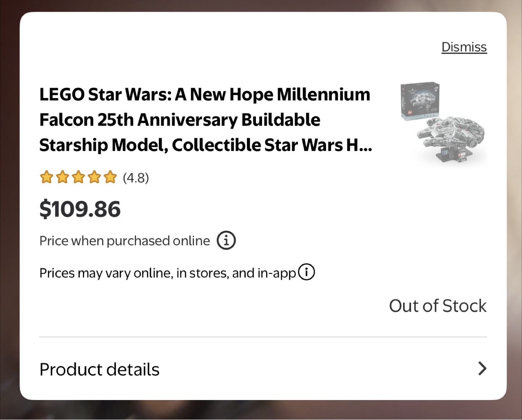Dismiss the product card
Viewport: 522px width, 420px height.
(x=464, y=47)
